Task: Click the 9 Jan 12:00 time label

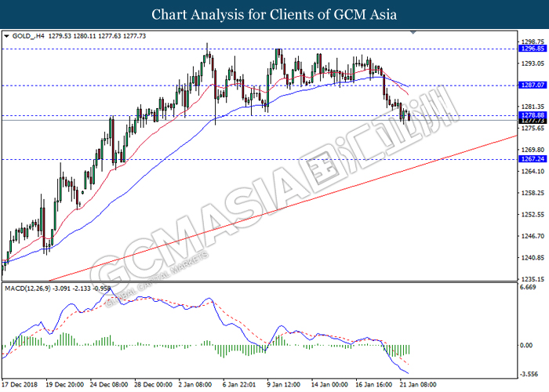Action: [284, 385]
